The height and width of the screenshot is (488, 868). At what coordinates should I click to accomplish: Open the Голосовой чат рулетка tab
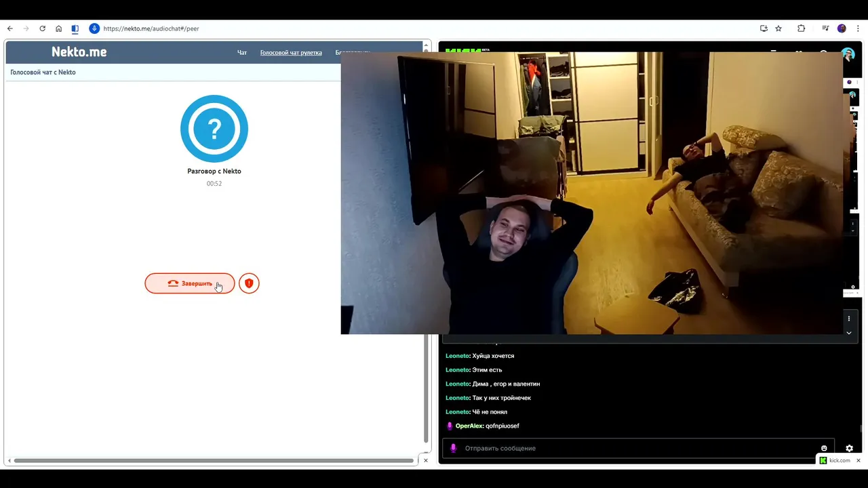coord(291,52)
